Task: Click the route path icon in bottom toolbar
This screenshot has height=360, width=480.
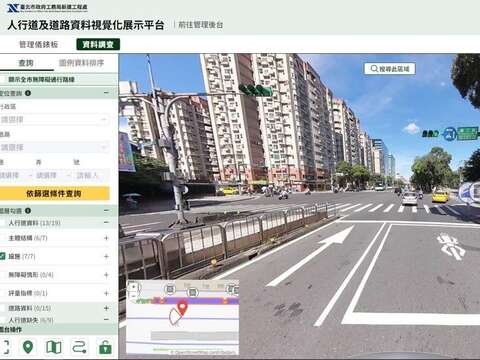Action: [x=79, y=347]
